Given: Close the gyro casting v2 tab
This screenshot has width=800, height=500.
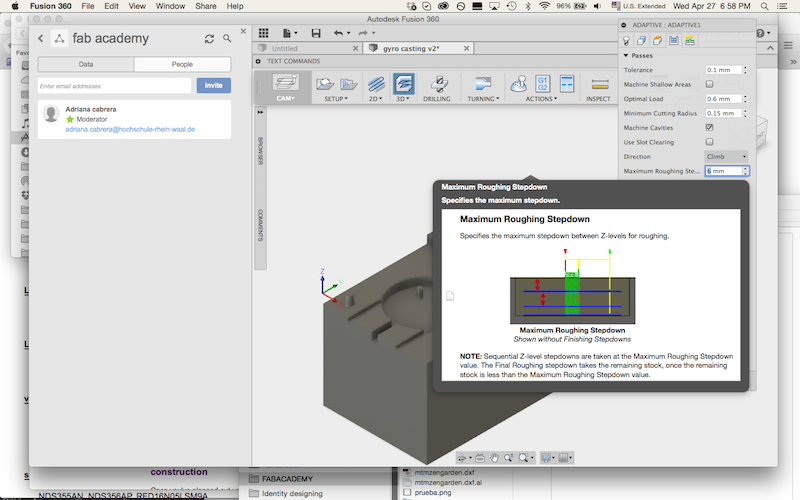Looking at the screenshot, I should (466, 48).
